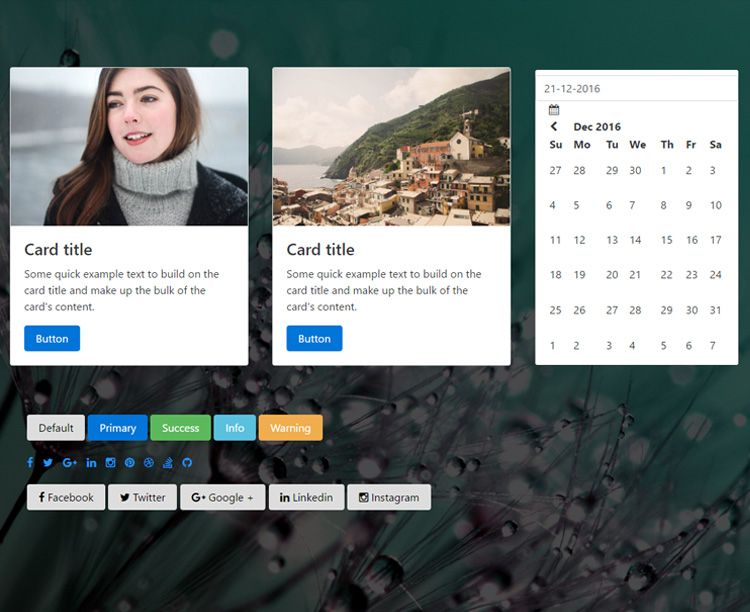Click the Su weekday column header
The width and height of the screenshot is (750, 612).
click(x=556, y=145)
